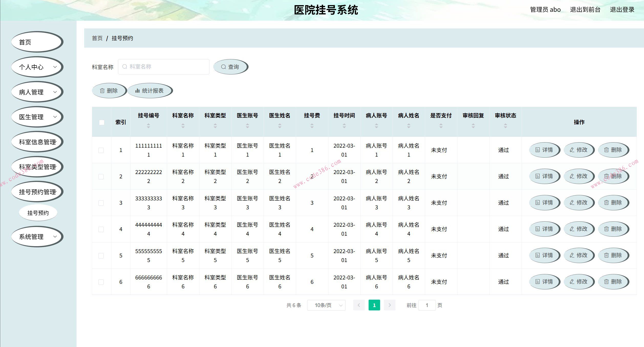Toggle the select-all checkbox in the table header
This screenshot has width=644, height=347.
click(101, 122)
